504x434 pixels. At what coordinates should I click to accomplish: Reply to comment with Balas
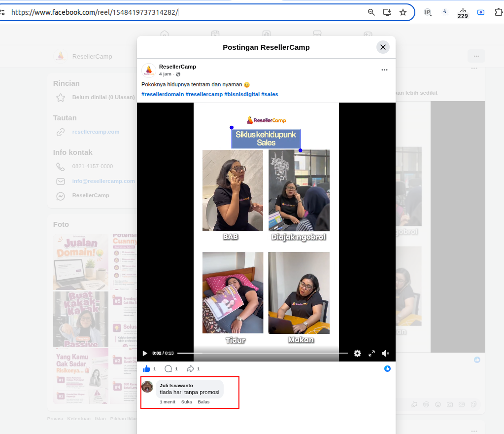pyautogui.click(x=203, y=402)
